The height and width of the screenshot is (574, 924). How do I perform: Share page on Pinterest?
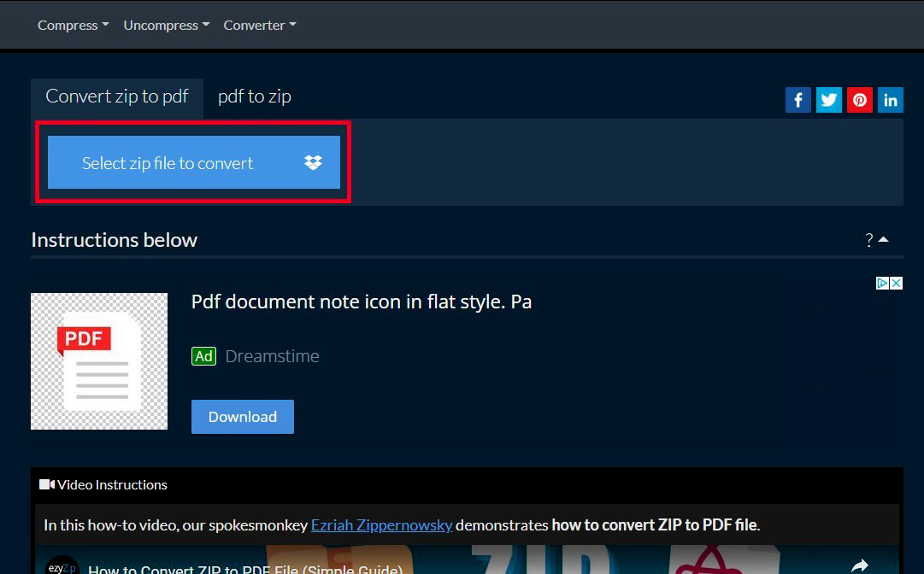pyautogui.click(x=859, y=100)
